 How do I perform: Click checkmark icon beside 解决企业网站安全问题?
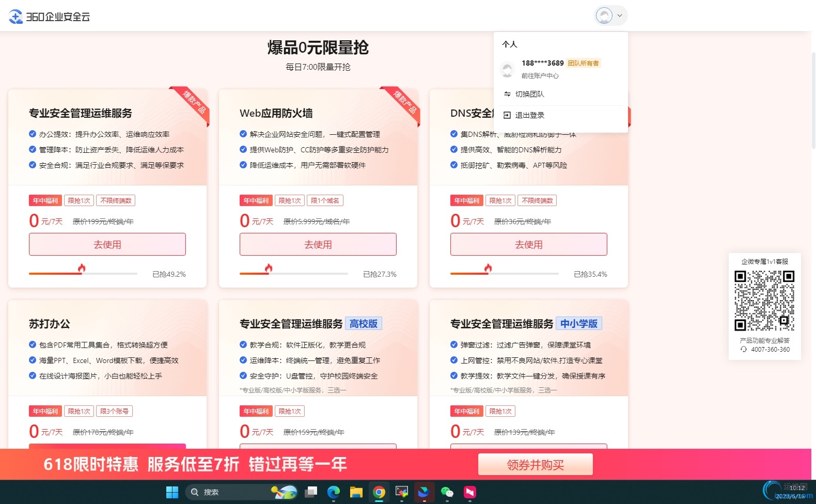243,134
